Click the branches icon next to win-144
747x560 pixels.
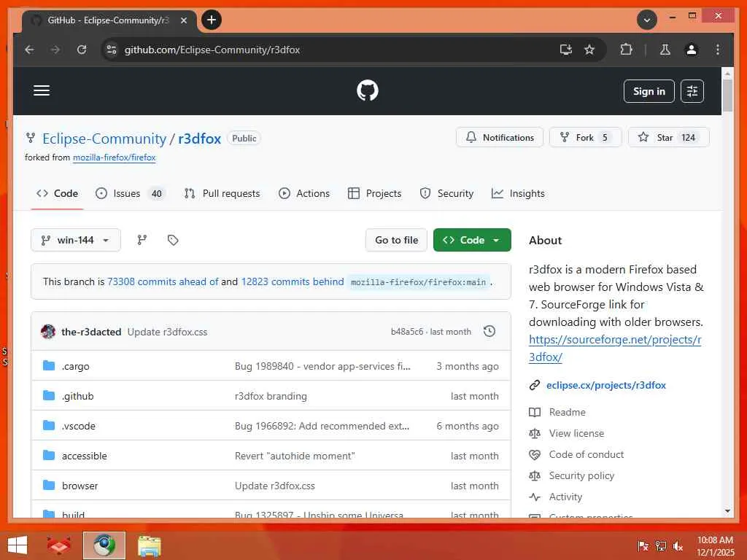tap(142, 240)
